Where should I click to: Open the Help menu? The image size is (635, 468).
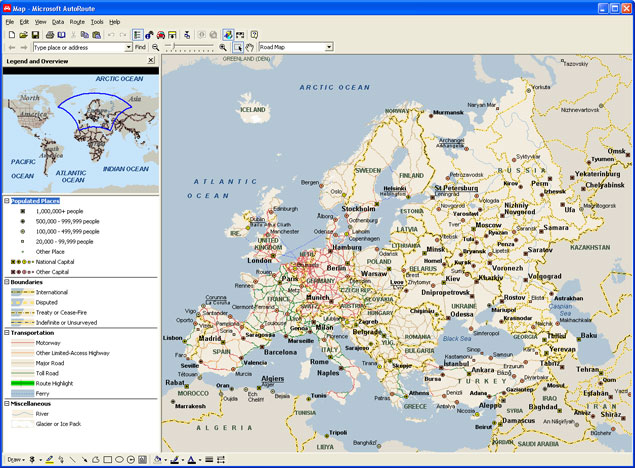(x=115, y=22)
